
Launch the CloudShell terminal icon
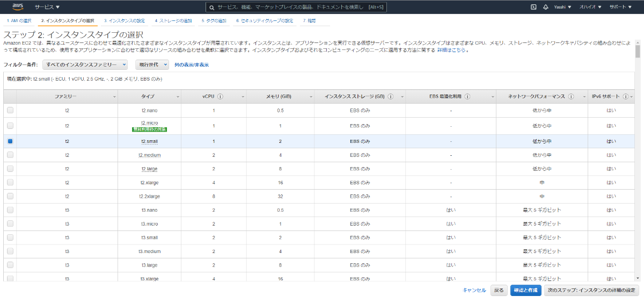click(x=533, y=7)
